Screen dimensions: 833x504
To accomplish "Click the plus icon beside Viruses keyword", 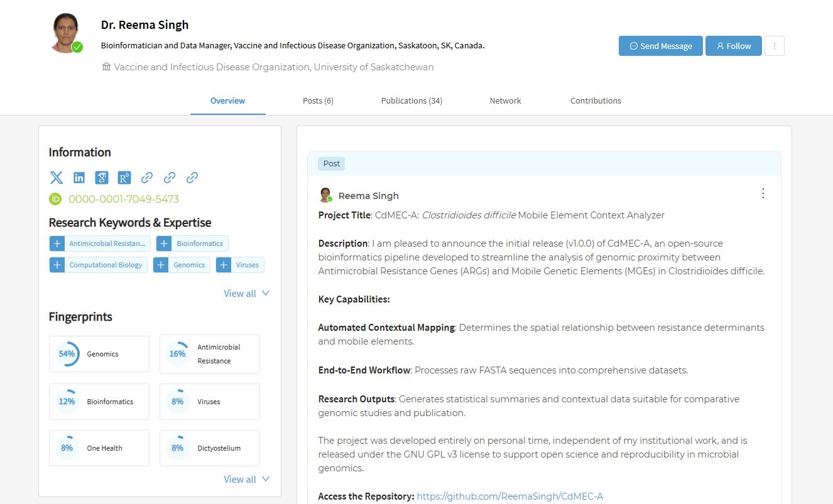I will [x=224, y=265].
